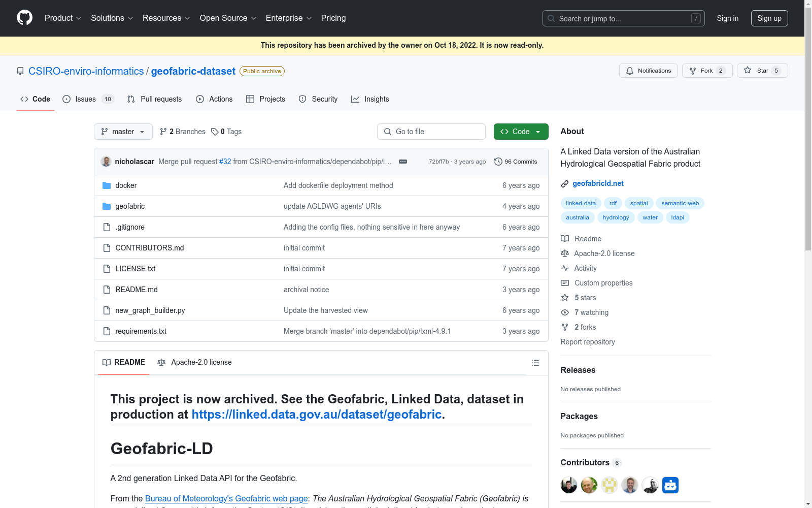Open the dependabot contributor avatar
This screenshot has height=508, width=812.
pyautogui.click(x=670, y=485)
